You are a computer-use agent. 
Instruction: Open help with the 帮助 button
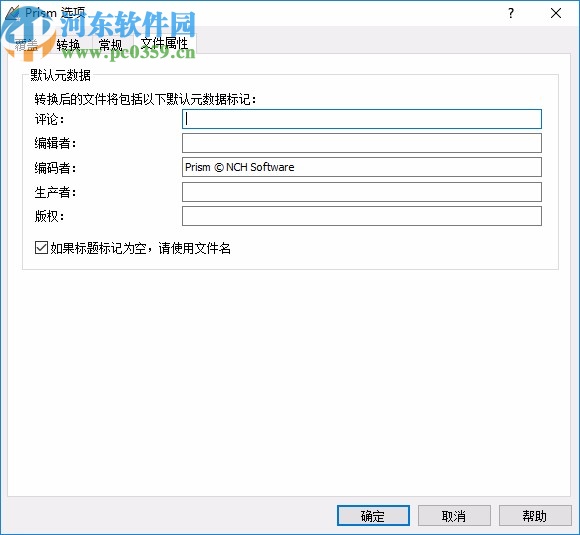[535, 516]
